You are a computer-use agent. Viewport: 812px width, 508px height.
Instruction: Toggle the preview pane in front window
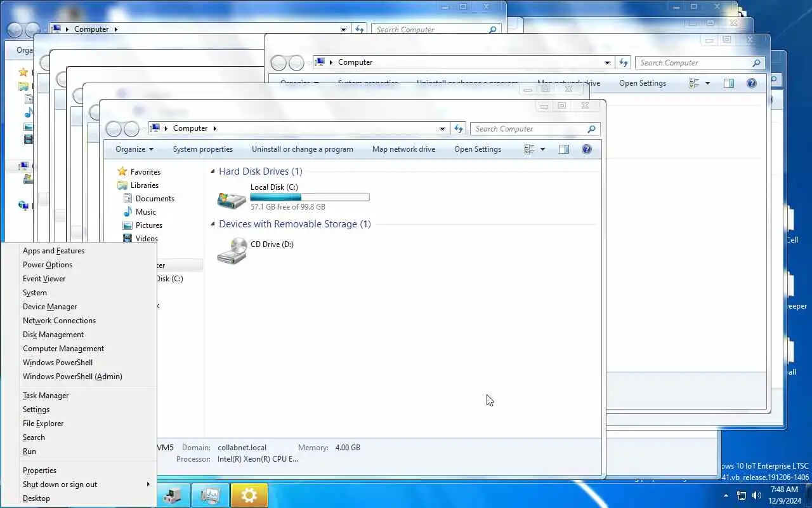point(563,149)
